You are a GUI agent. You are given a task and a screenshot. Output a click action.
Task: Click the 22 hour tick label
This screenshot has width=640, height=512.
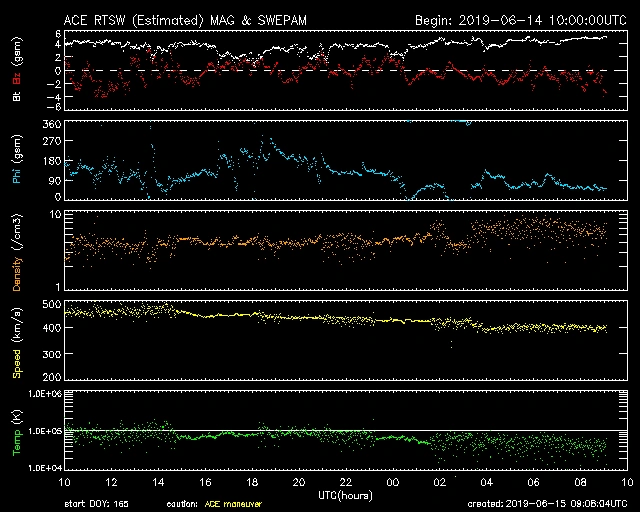coord(344,482)
